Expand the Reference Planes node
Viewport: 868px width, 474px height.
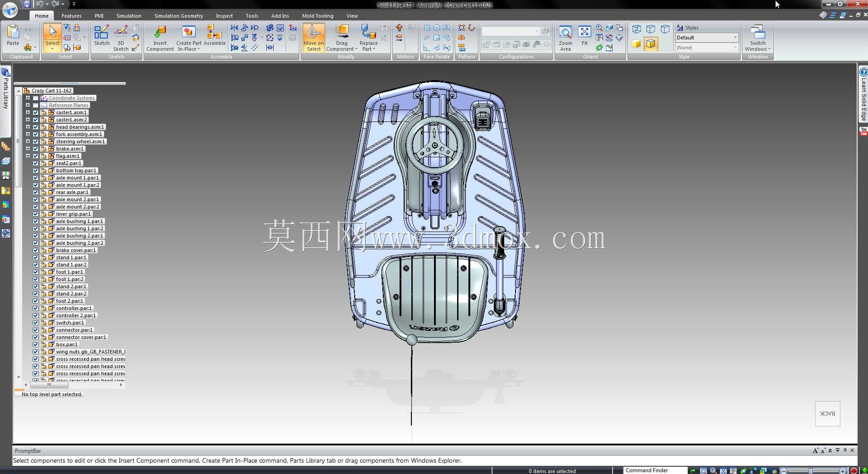pos(28,105)
